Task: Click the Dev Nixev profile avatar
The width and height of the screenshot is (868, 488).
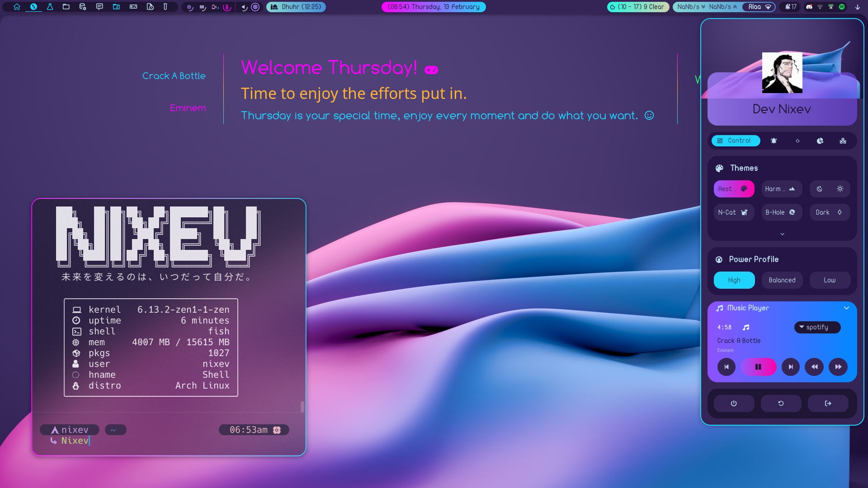Action: [x=782, y=73]
